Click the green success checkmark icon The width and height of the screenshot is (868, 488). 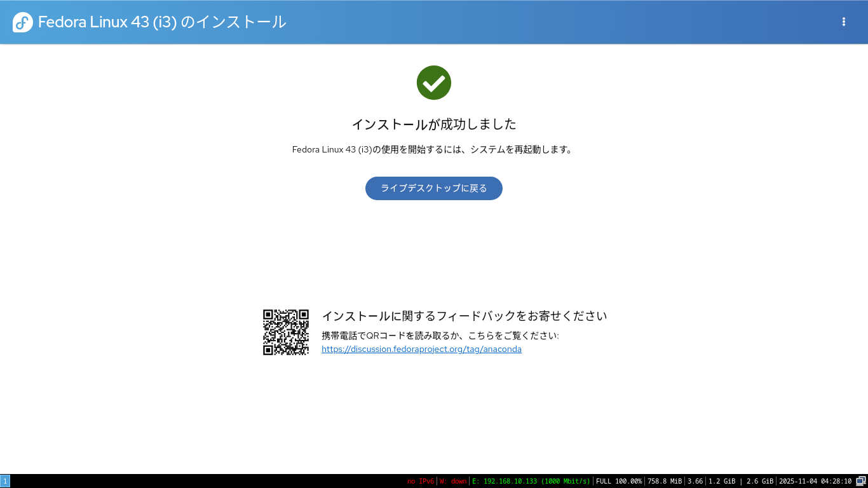tap(434, 83)
